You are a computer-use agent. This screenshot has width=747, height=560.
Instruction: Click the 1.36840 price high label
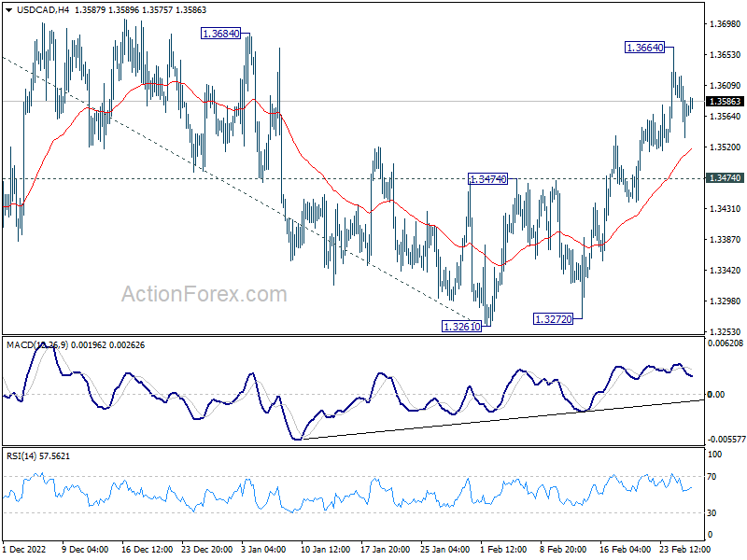(x=221, y=34)
